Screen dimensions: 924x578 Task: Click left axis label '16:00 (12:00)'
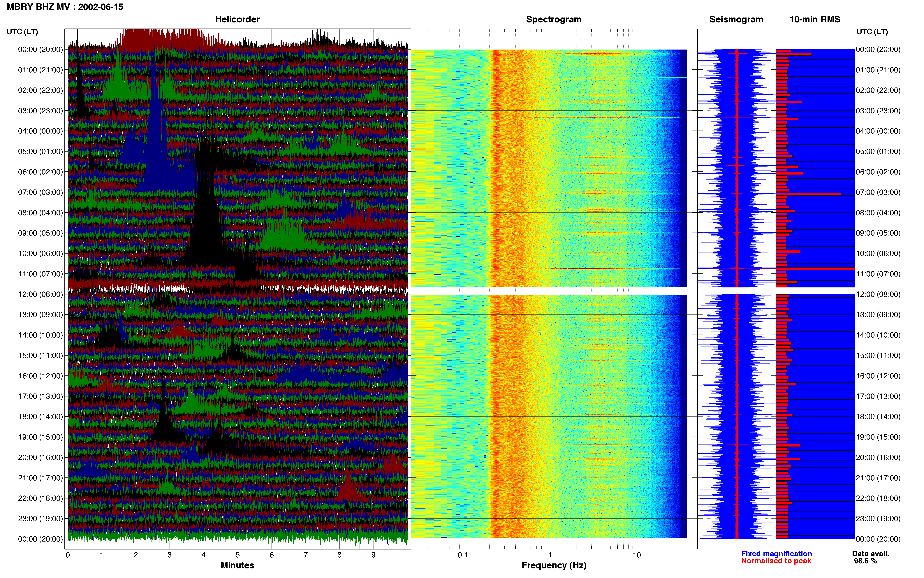41,376
